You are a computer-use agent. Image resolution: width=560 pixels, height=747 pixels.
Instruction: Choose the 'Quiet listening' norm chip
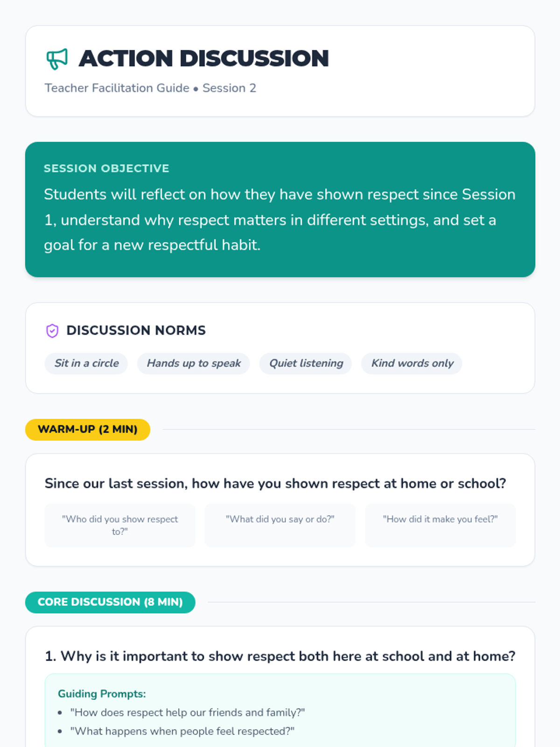coord(306,363)
